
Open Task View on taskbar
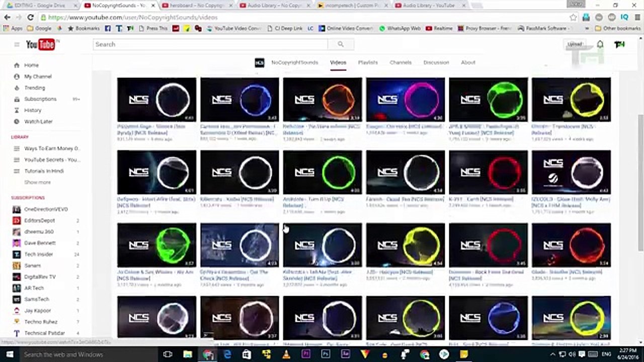click(169, 354)
